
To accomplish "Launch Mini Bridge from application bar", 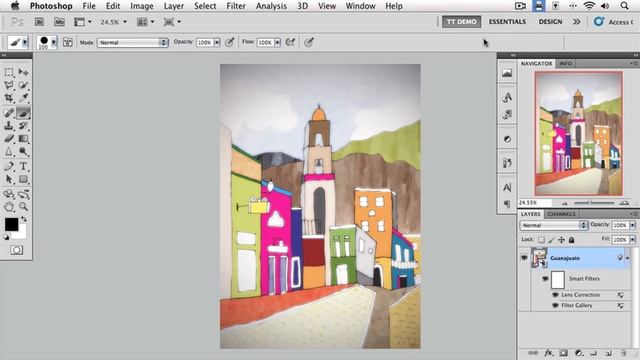I will (x=59, y=22).
